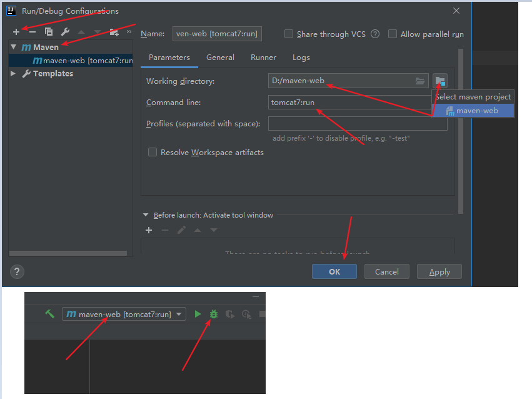Click the vertical scrollbar of the settings panel
Viewport: 532px width, 399px height.
coord(461,131)
